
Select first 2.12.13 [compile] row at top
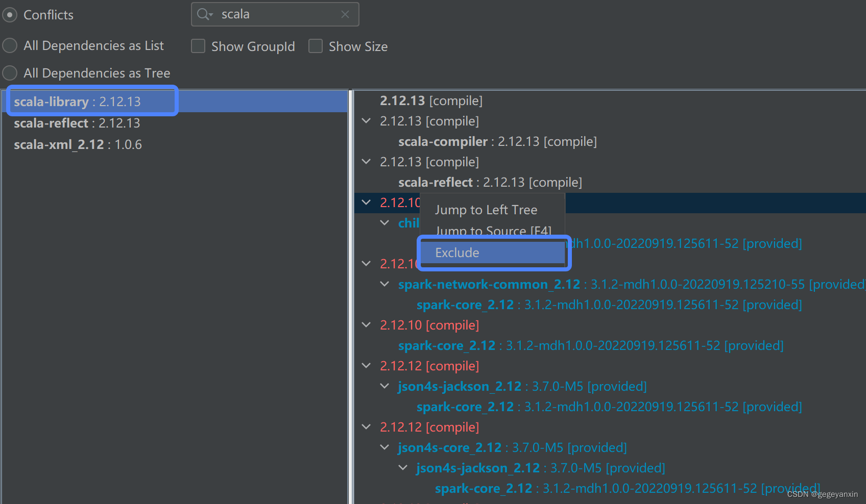431,100
